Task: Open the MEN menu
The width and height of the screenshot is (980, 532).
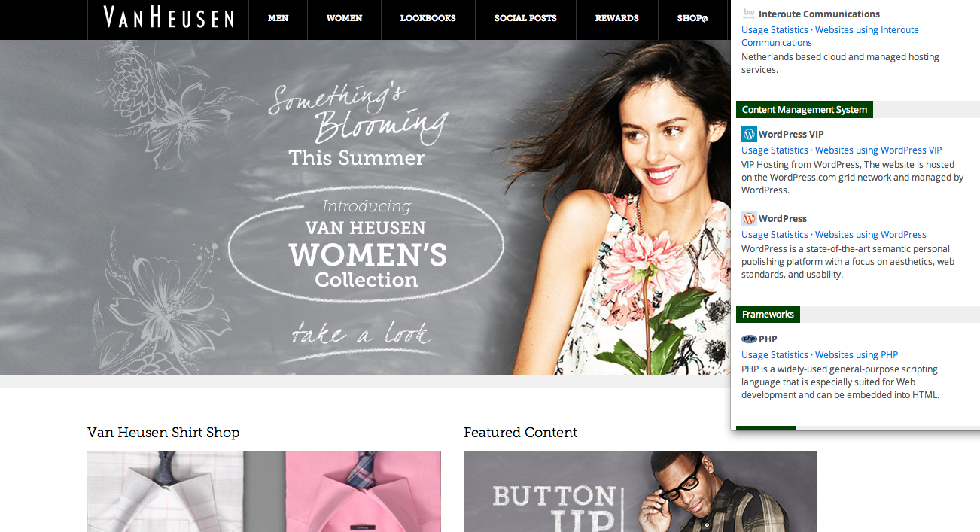Action: tap(278, 18)
